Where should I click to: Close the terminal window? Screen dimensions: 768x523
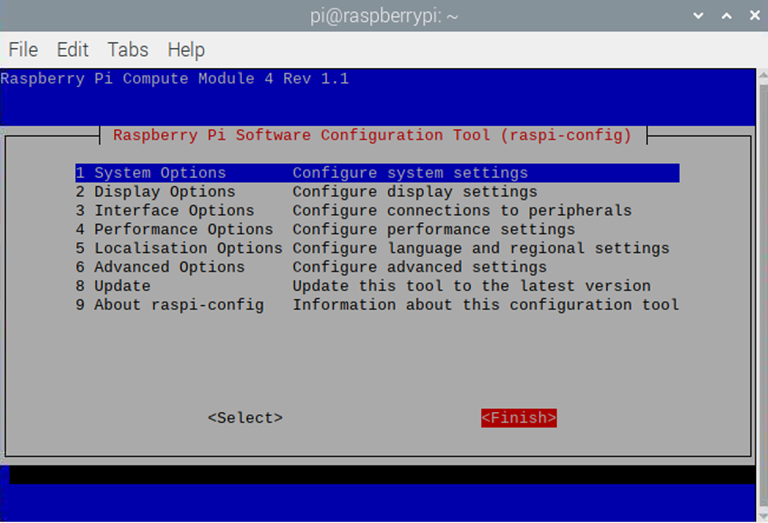pyautogui.click(x=755, y=16)
